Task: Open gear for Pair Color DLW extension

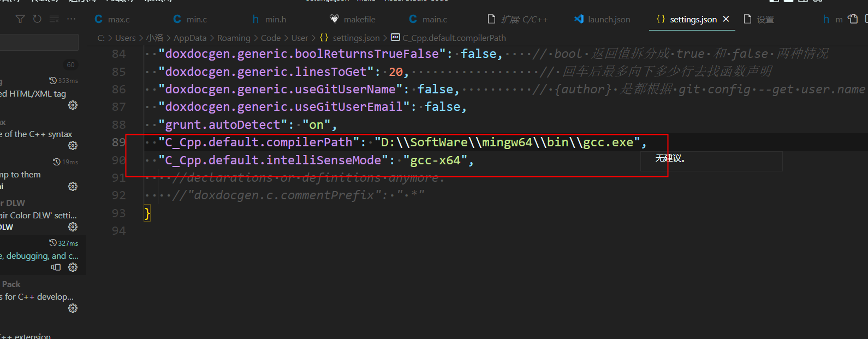Action: [x=73, y=227]
